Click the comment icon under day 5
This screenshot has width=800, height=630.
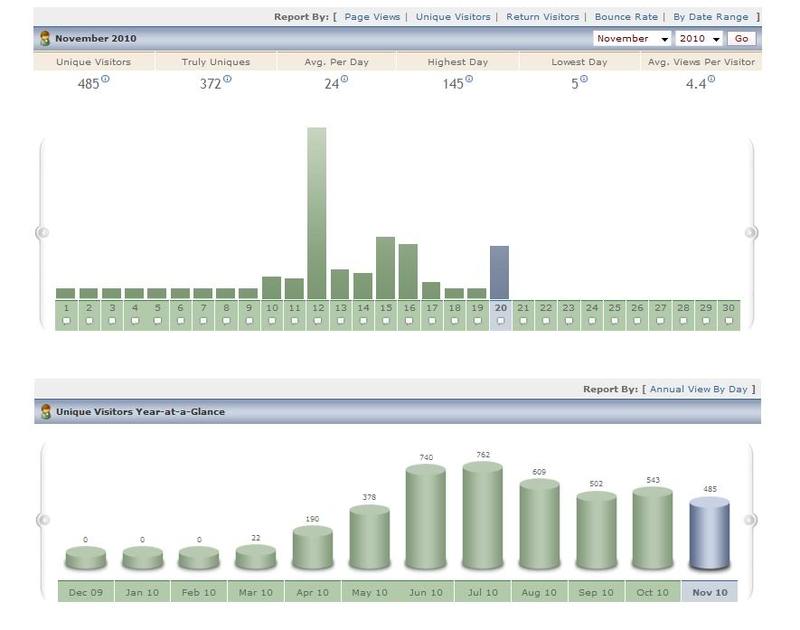[158, 321]
